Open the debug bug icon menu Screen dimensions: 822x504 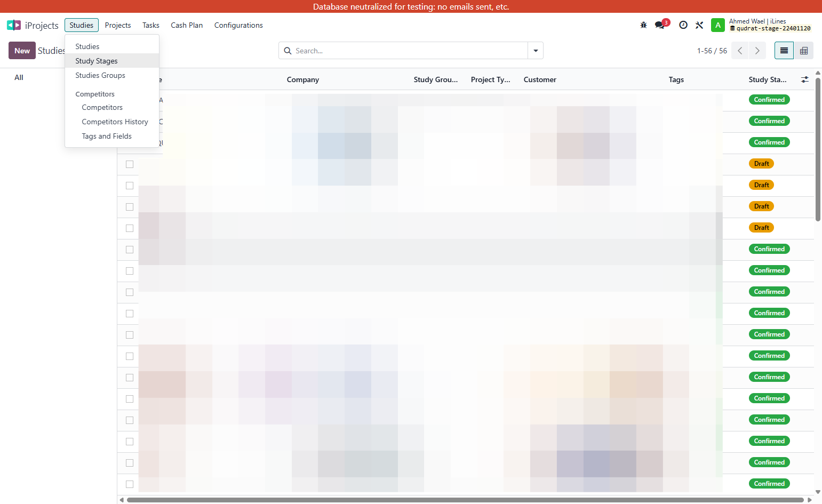643,25
